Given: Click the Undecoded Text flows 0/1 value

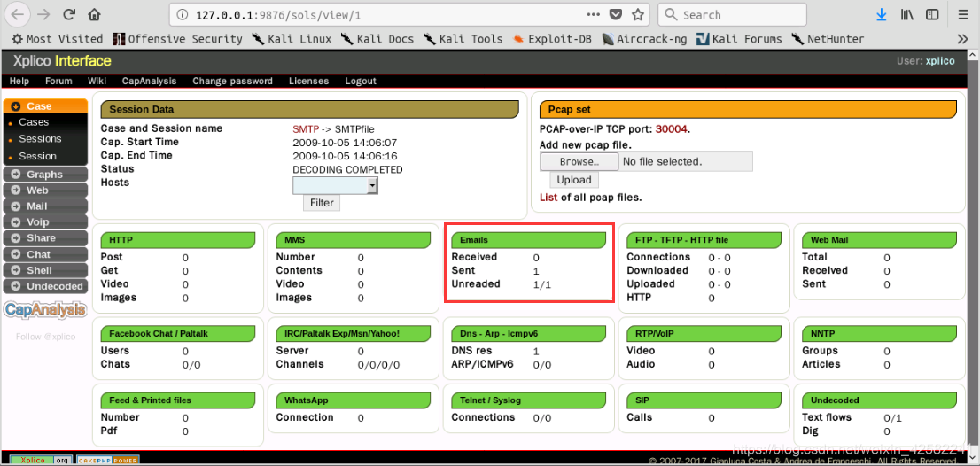Looking at the screenshot, I should tap(892, 418).
